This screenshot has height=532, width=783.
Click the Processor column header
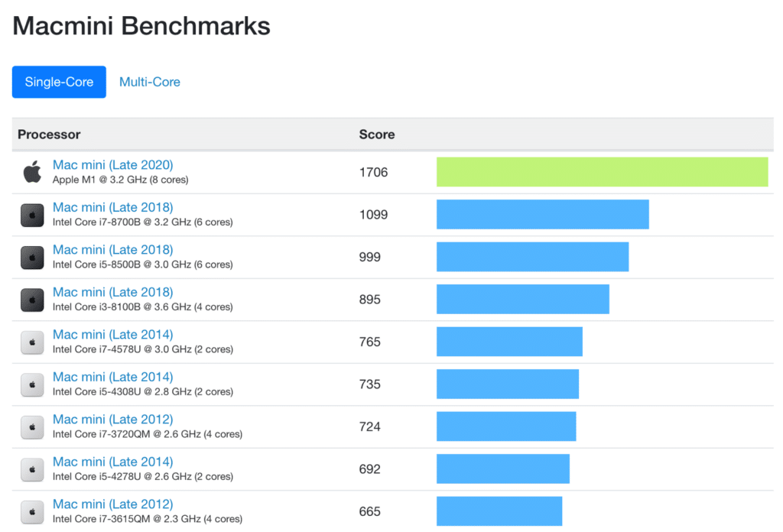click(49, 135)
